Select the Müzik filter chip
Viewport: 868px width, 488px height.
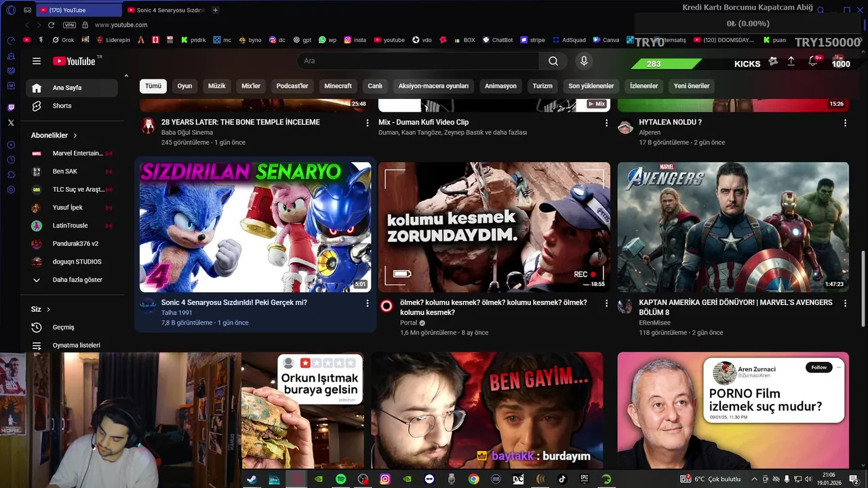[217, 86]
